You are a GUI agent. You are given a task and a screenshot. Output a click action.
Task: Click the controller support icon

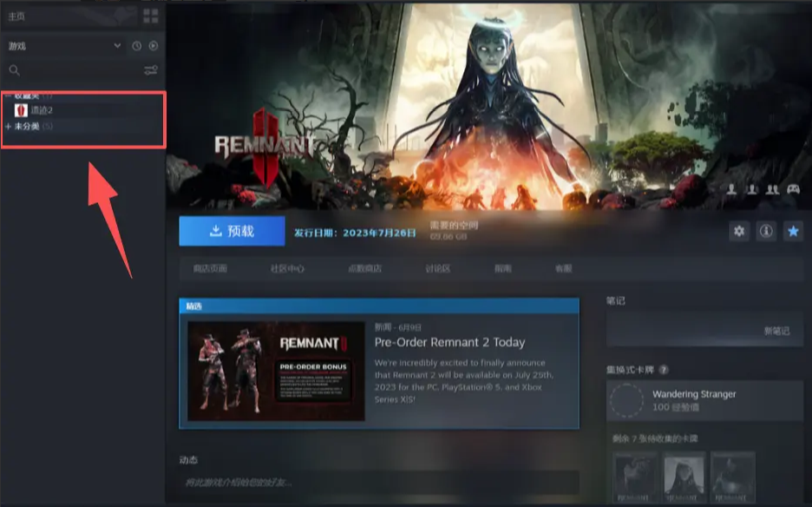(793, 188)
